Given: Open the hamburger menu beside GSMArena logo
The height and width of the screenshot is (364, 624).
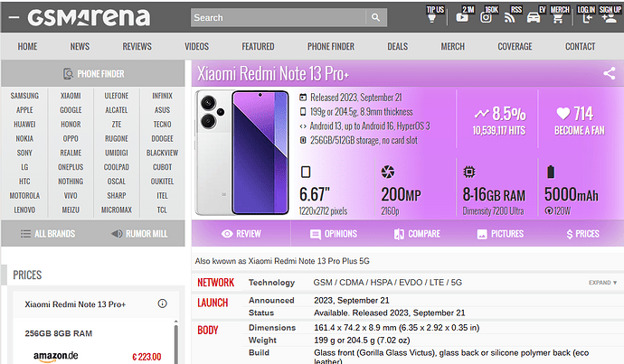Looking at the screenshot, I should 14,17.
